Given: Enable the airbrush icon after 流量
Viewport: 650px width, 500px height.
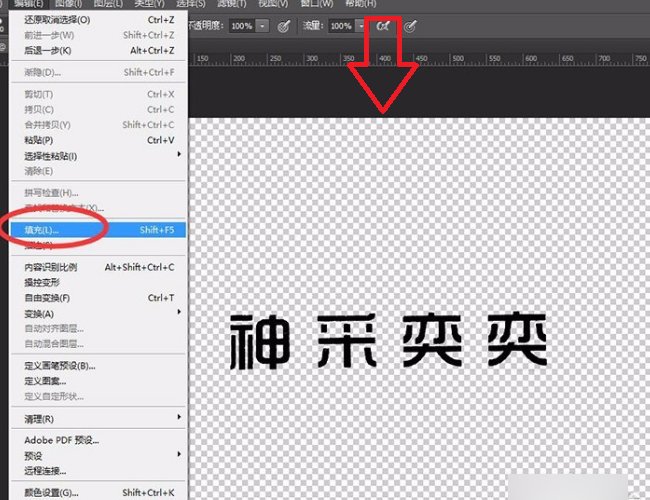Looking at the screenshot, I should (x=383, y=26).
